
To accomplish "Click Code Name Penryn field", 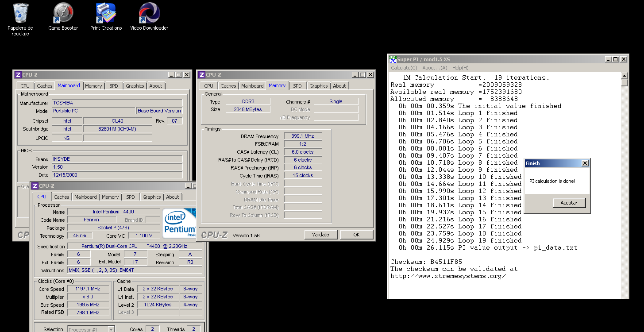I will point(92,220).
